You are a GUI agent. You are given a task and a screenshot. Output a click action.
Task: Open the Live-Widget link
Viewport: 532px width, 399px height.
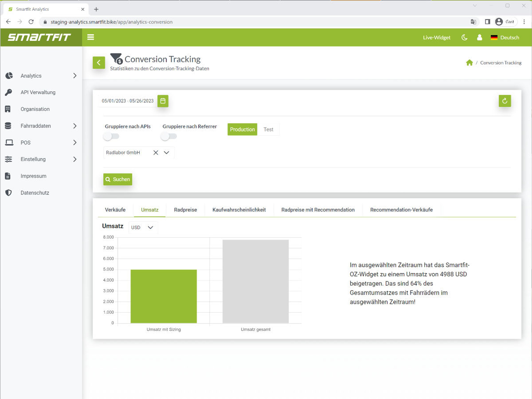(x=437, y=38)
